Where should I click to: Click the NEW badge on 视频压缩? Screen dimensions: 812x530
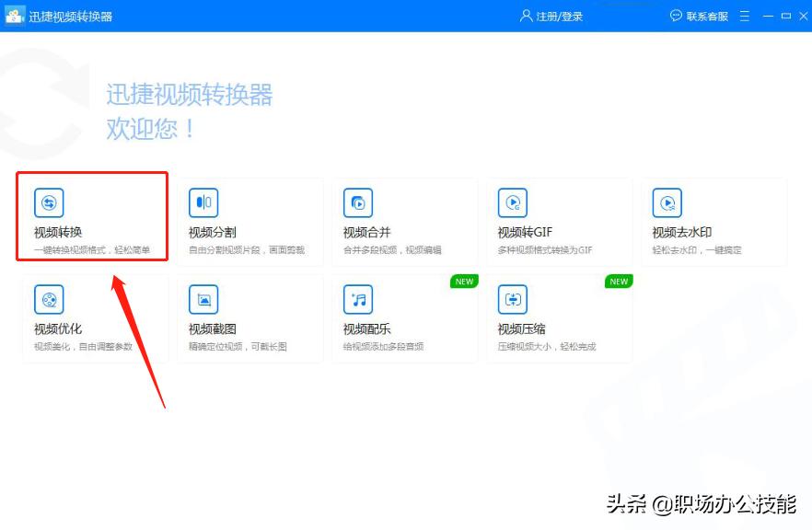click(x=617, y=282)
